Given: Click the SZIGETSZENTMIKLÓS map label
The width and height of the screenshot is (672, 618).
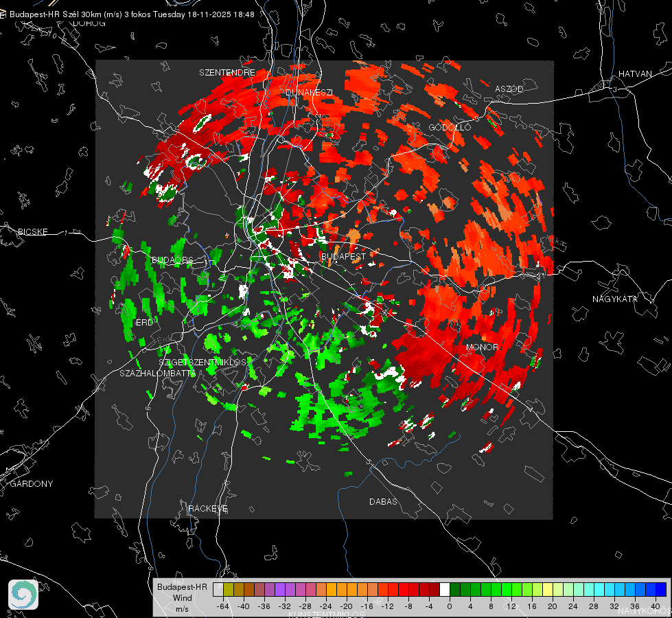Looking at the screenshot, I should pos(202,362).
